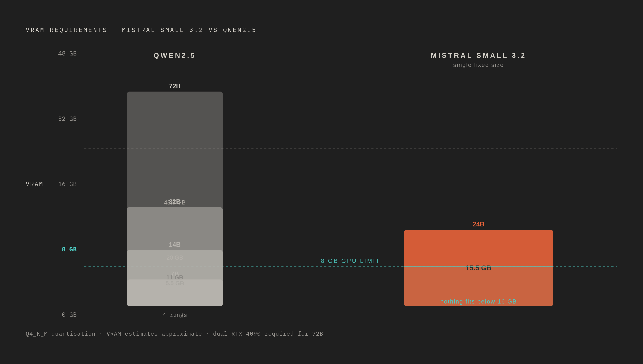Select the MISTRAL SMALL 3.2 heading
Screen dimensions: 643x364
[x=478, y=55]
